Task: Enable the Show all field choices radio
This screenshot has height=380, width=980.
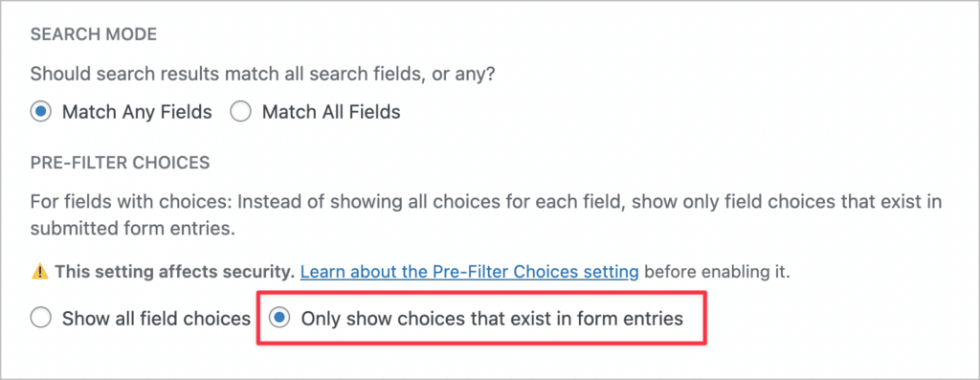Action: (40, 320)
